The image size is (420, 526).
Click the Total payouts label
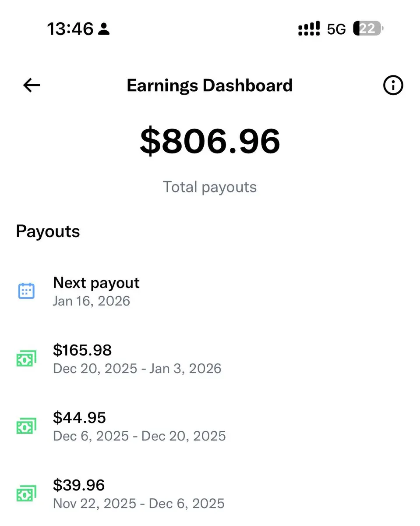(x=210, y=187)
